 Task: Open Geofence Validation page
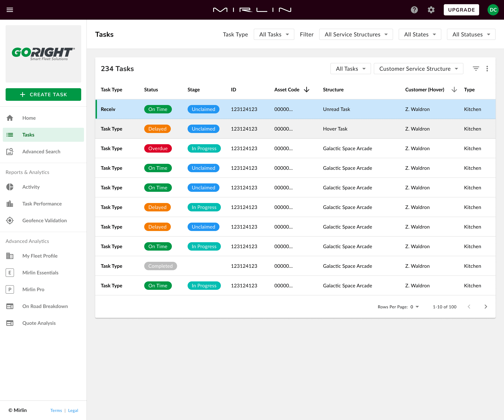click(x=43, y=220)
